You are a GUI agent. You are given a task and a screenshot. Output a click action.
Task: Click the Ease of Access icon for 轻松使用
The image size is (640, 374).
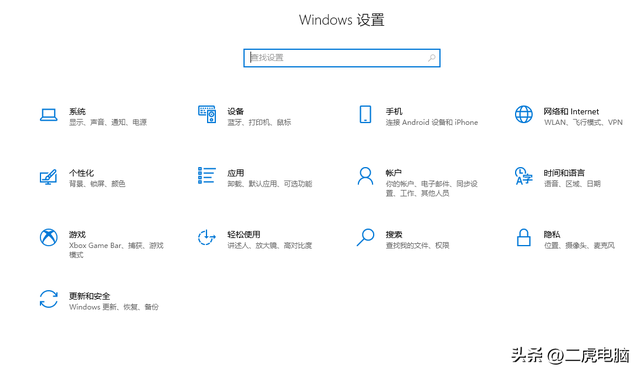click(207, 237)
